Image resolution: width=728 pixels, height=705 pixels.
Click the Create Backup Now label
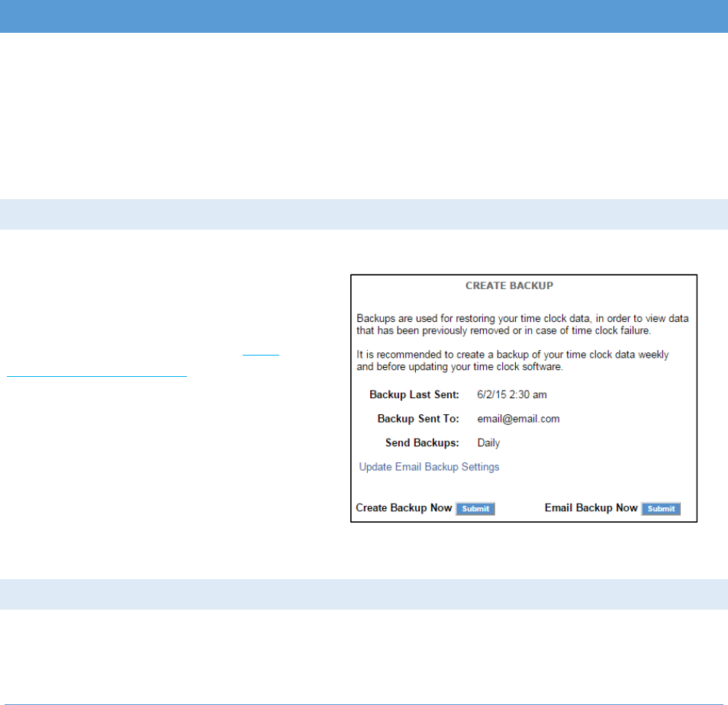[x=404, y=507]
